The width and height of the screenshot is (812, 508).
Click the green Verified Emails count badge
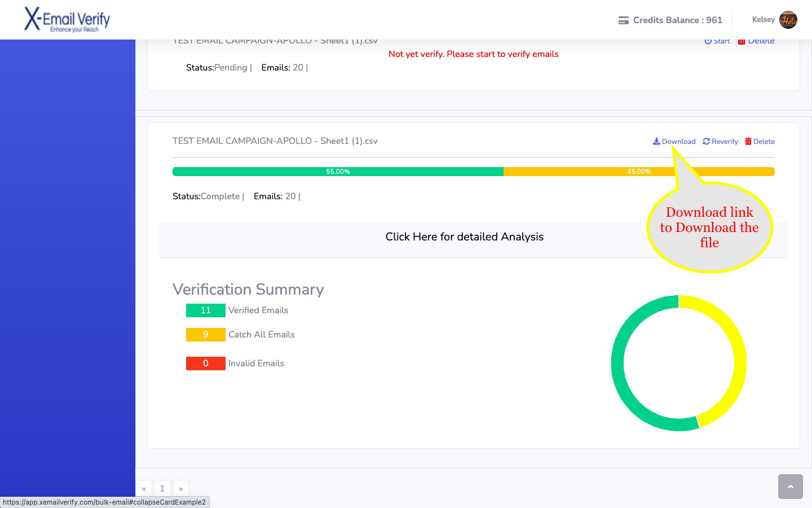(205, 310)
